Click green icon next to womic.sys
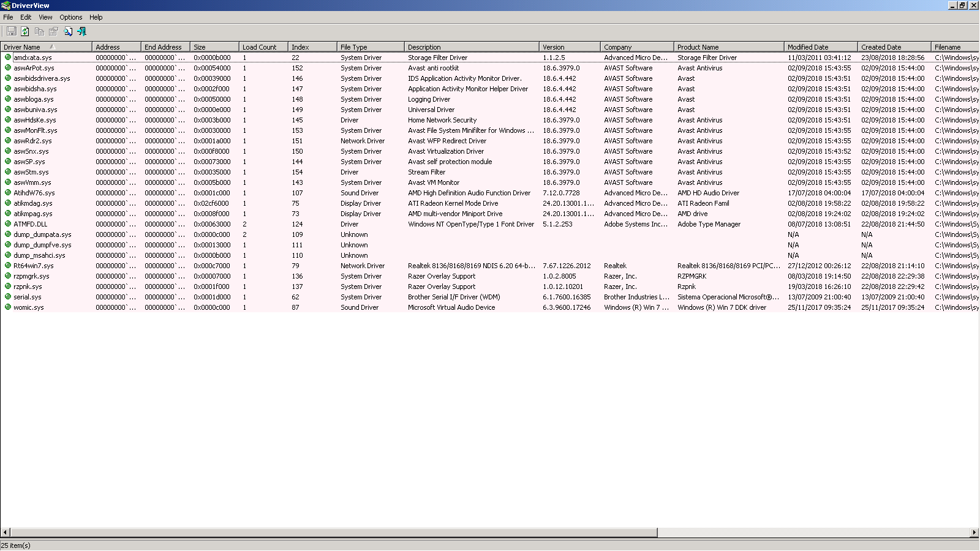The image size is (980, 551). pyautogui.click(x=8, y=307)
